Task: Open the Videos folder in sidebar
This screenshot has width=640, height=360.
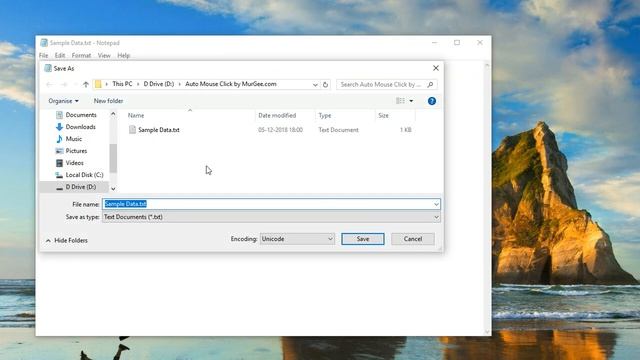Action: pyautogui.click(x=74, y=163)
